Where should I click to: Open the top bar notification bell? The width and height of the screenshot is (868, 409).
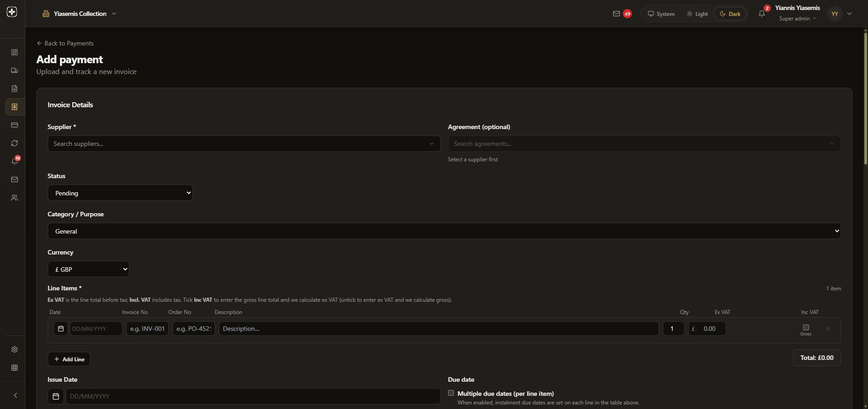pyautogui.click(x=763, y=13)
